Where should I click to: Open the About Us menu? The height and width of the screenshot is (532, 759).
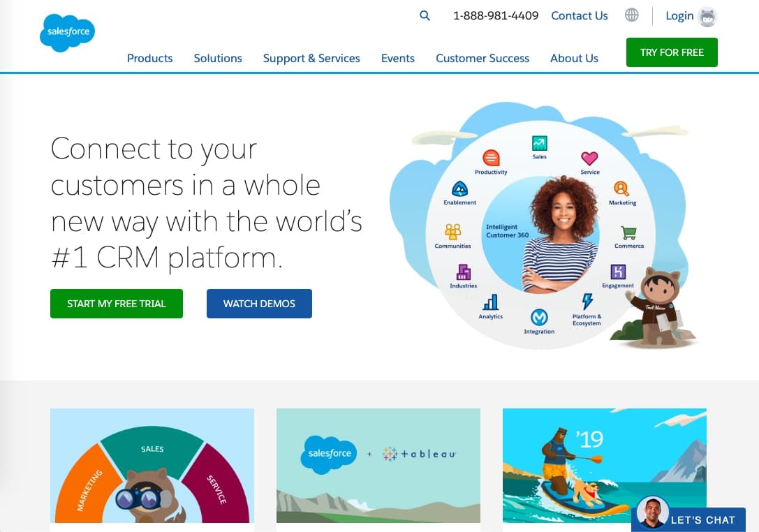point(574,59)
